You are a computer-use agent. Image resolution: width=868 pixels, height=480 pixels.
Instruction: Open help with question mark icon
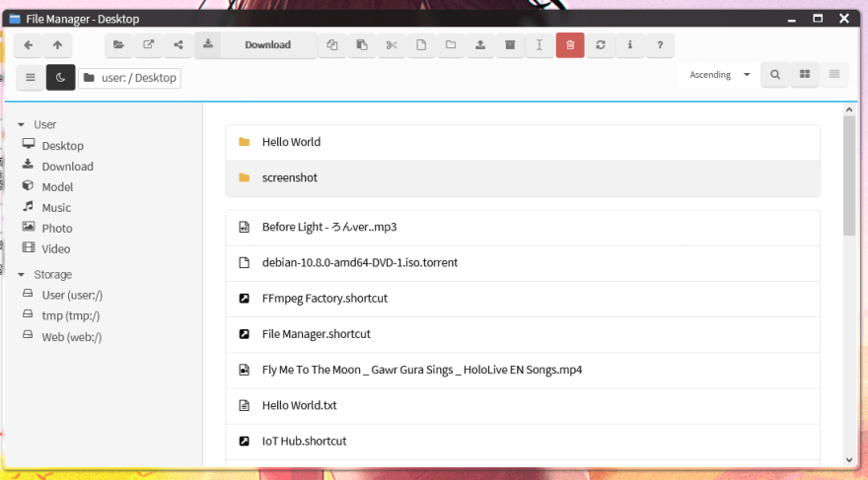point(660,44)
